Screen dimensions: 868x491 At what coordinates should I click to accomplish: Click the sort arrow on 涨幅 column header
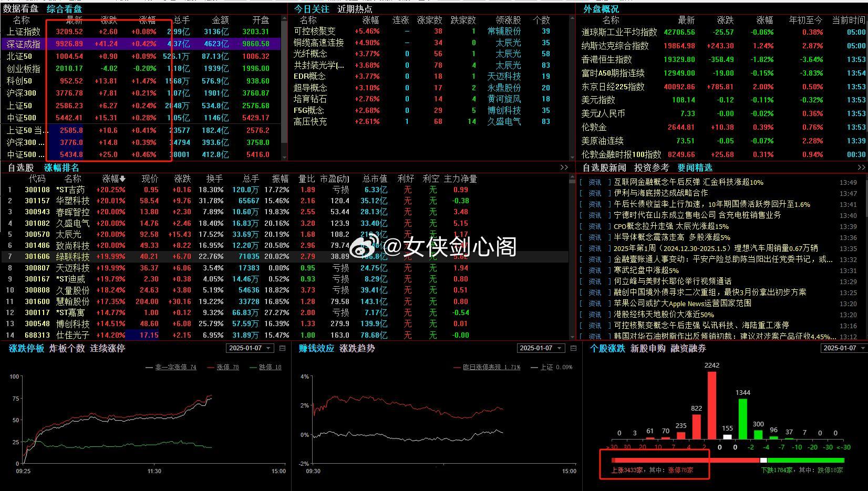click(122, 179)
